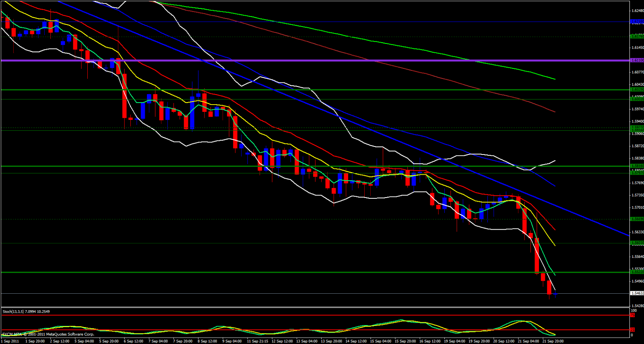The image size is (644, 344).
Task: Click the 1.59400 price axis label
Action: pos(638,122)
